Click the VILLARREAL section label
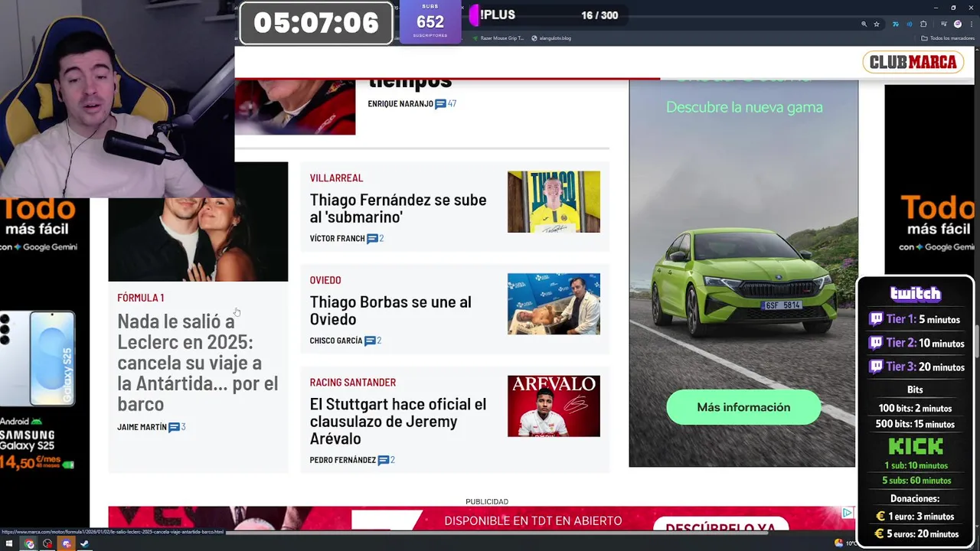Viewport: 980px width, 551px height. coord(336,178)
